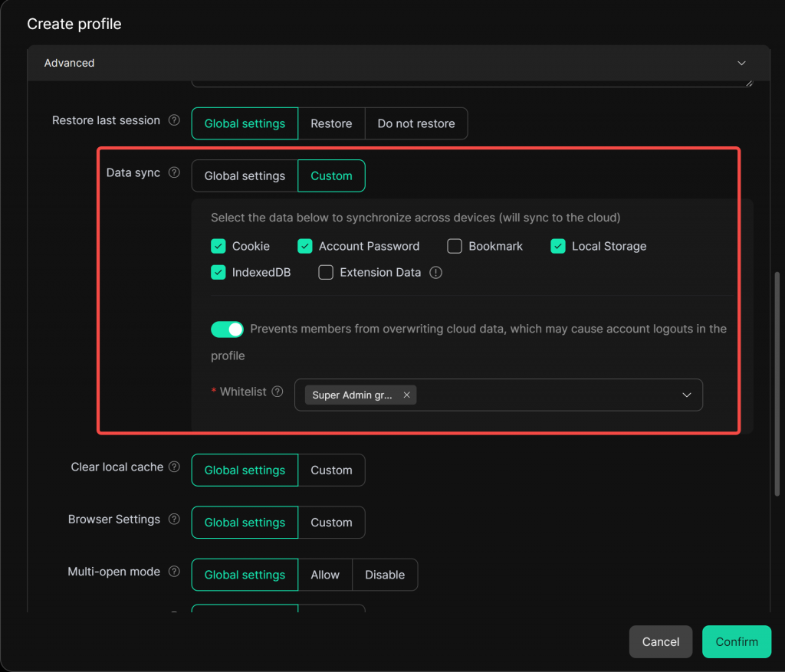The height and width of the screenshot is (672, 785).
Task: Uncheck the Cookie checkbox
Action: 218,247
